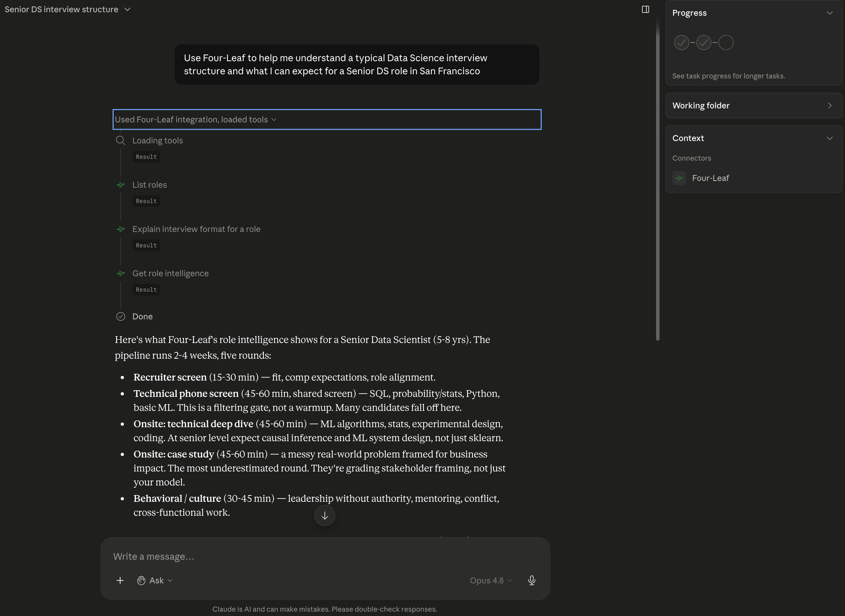Click the See task progress hint text
Viewport: 845px width, 616px height.
(728, 76)
